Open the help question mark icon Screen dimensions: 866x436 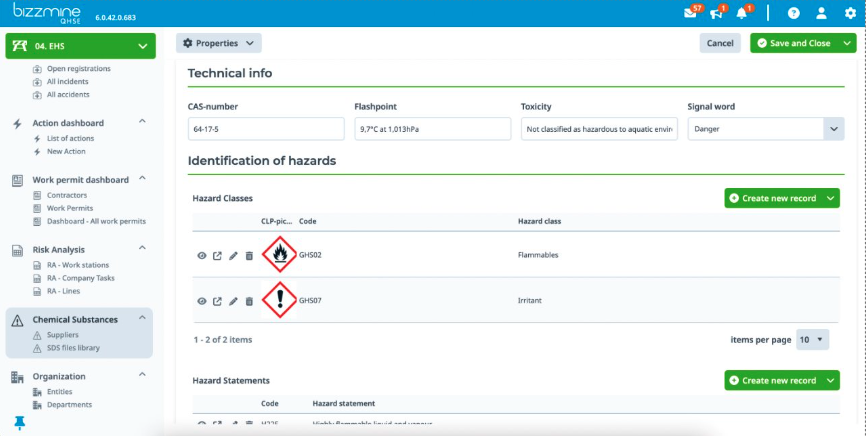coord(794,14)
